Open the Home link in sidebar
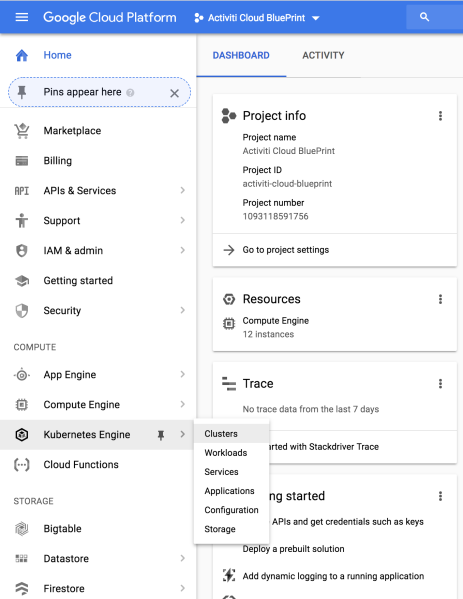Viewport: 463px width, 599px height. click(x=57, y=55)
